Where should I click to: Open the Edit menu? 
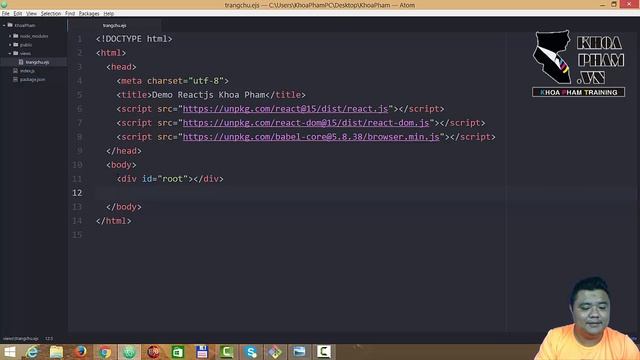point(18,13)
